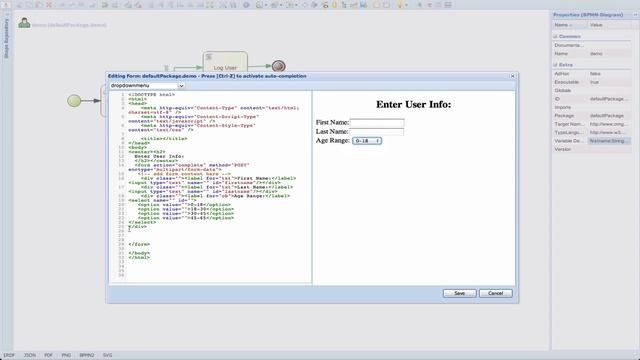Switch to the SVG bottom tab
640x360 pixels.
107,355
